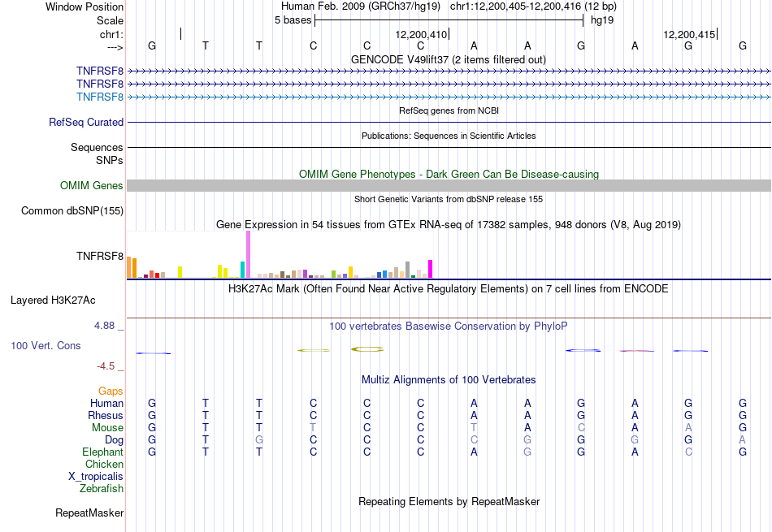This screenshot has width=772, height=532.
Task: Select the 'X_tropicalis' species row label
Action: tap(96, 477)
